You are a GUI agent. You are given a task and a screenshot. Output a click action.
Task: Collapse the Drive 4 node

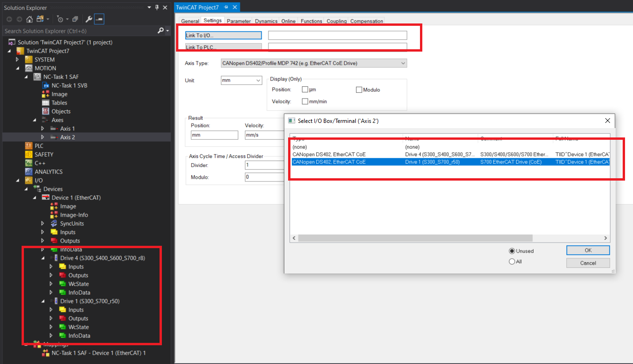43,258
